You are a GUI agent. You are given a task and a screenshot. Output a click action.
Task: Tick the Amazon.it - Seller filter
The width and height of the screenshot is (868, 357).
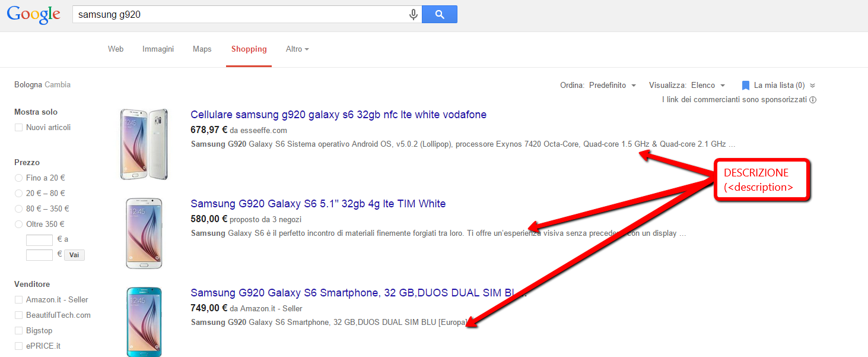click(x=18, y=300)
